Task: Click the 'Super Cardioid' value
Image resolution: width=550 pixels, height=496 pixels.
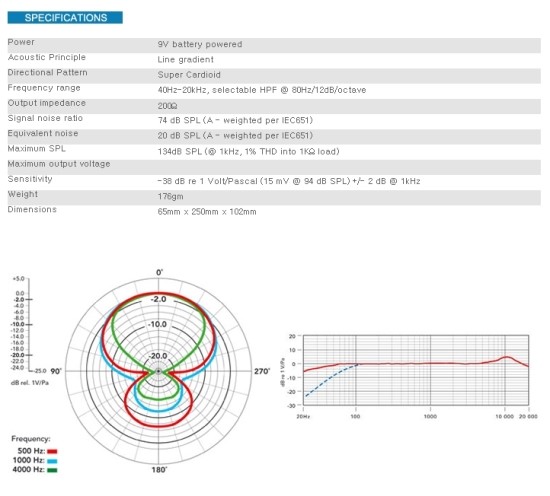Action: click(189, 75)
